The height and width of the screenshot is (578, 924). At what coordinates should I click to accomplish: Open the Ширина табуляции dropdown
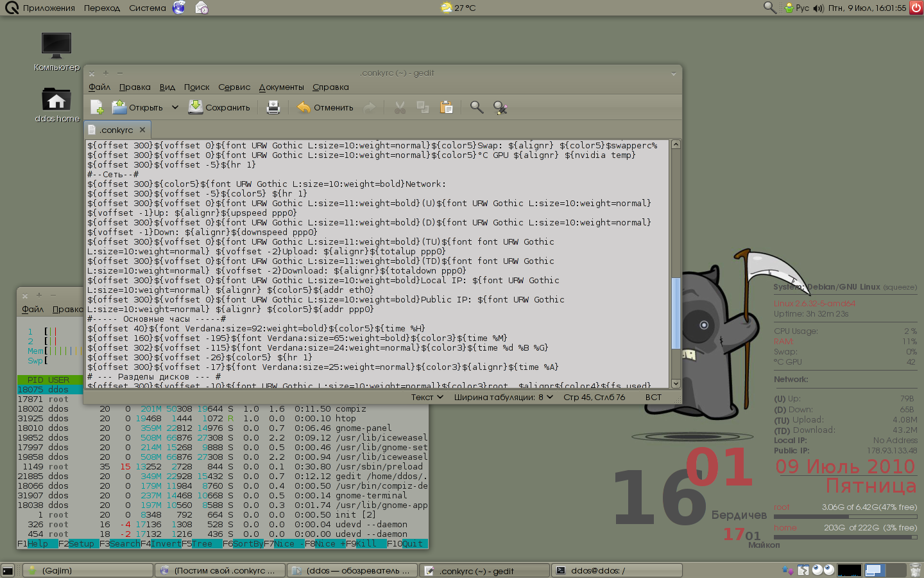504,397
